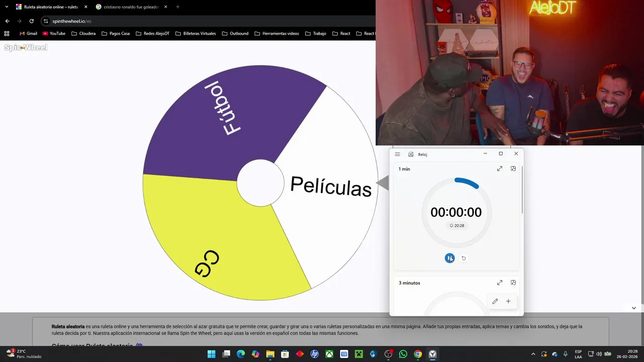View site information for spinthewheel.io

click(x=46, y=21)
